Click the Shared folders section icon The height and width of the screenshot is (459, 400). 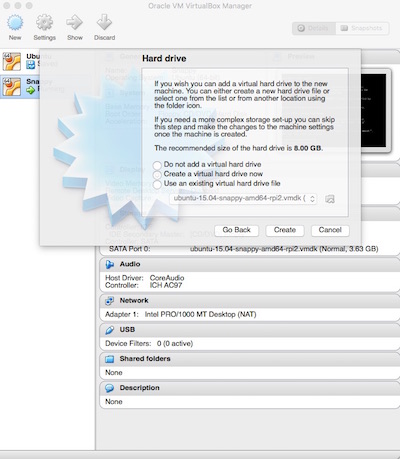click(109, 359)
